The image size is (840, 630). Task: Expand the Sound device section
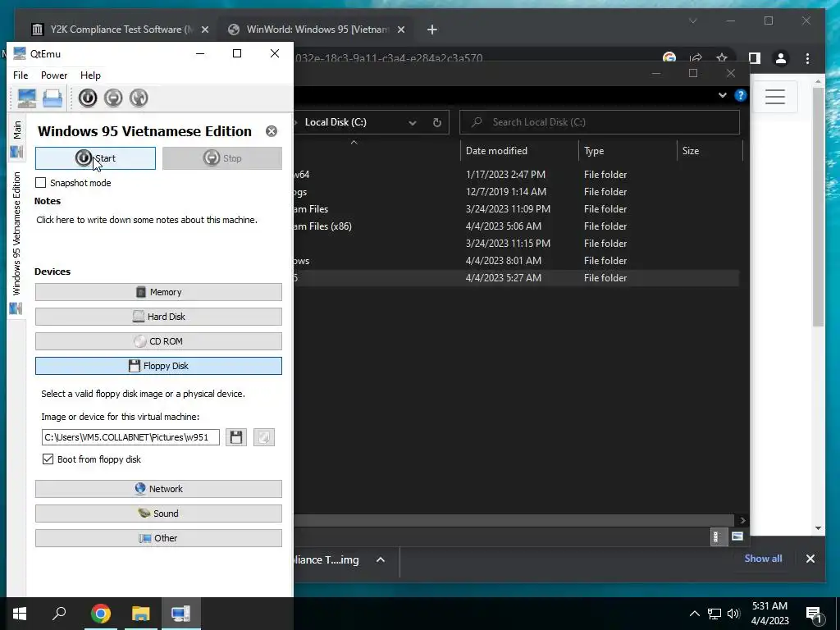(158, 514)
